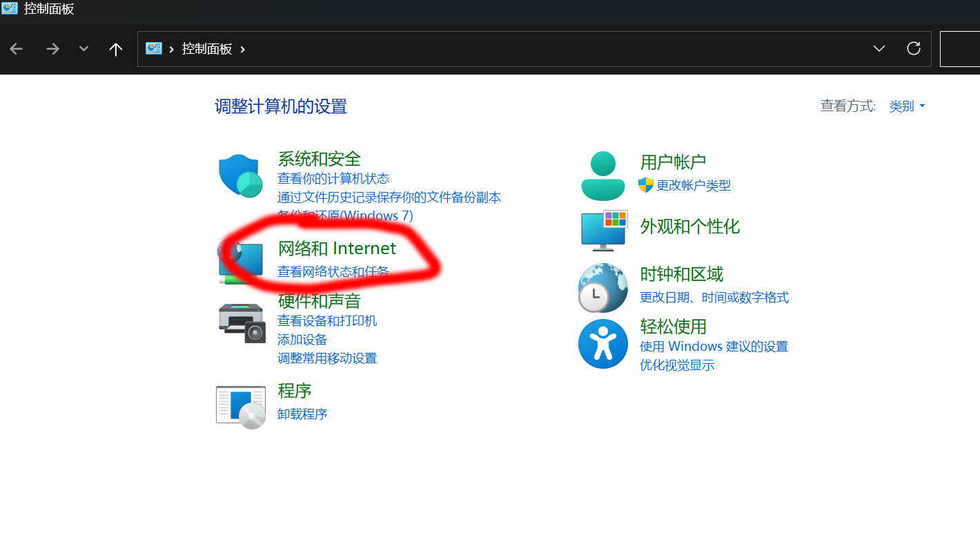Screen dimensions: 980x560
Task: Click the search box at top right
Action: coord(961,49)
